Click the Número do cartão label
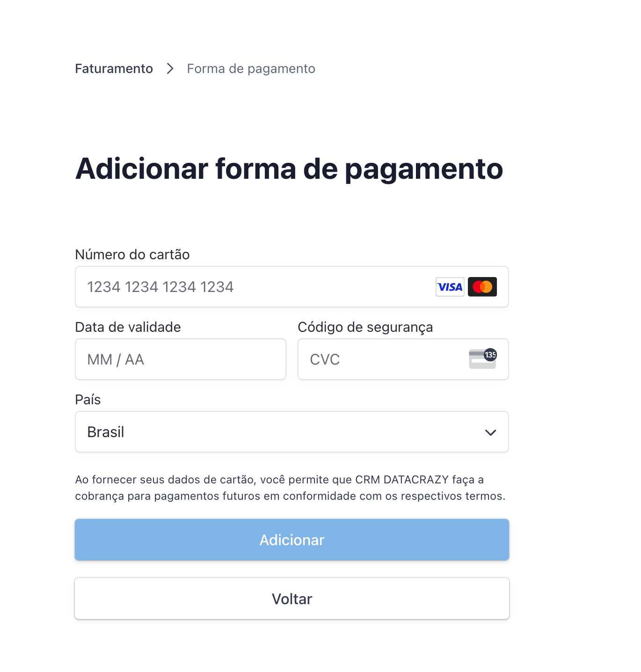The image size is (641, 672). 132,255
